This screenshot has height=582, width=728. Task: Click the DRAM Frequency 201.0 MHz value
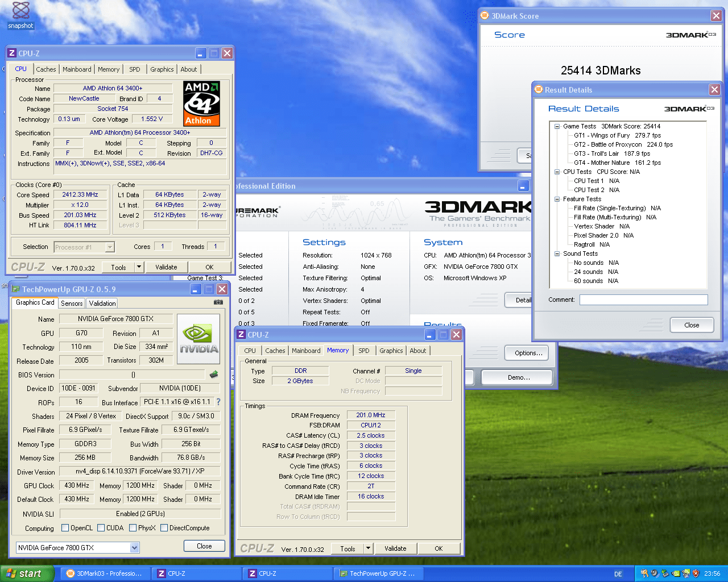click(371, 415)
